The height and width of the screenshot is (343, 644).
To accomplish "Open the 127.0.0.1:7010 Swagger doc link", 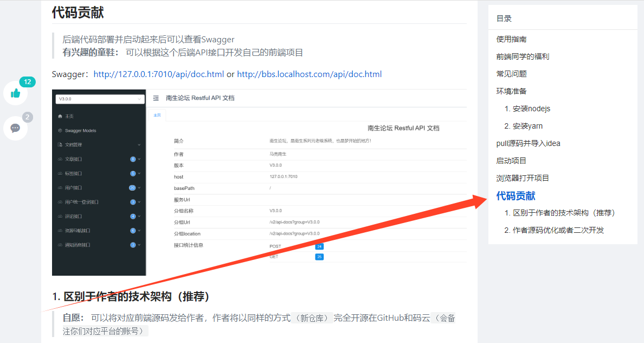I will click(x=159, y=74).
